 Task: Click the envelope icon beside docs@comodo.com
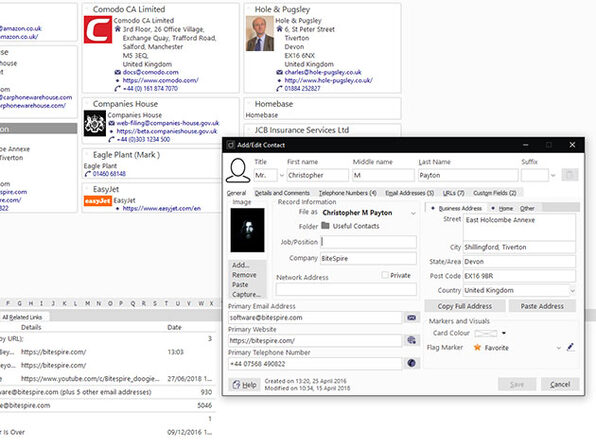pos(117,72)
